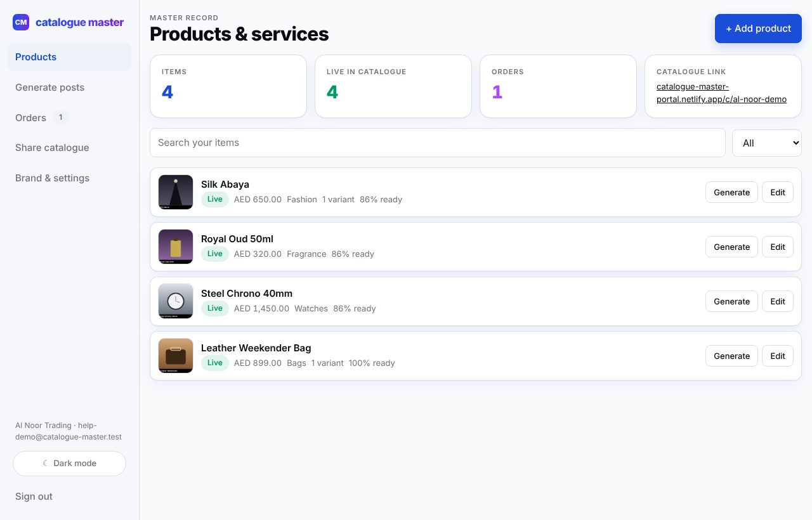
Task: Open the All filter dropdown
Action: [767, 143]
